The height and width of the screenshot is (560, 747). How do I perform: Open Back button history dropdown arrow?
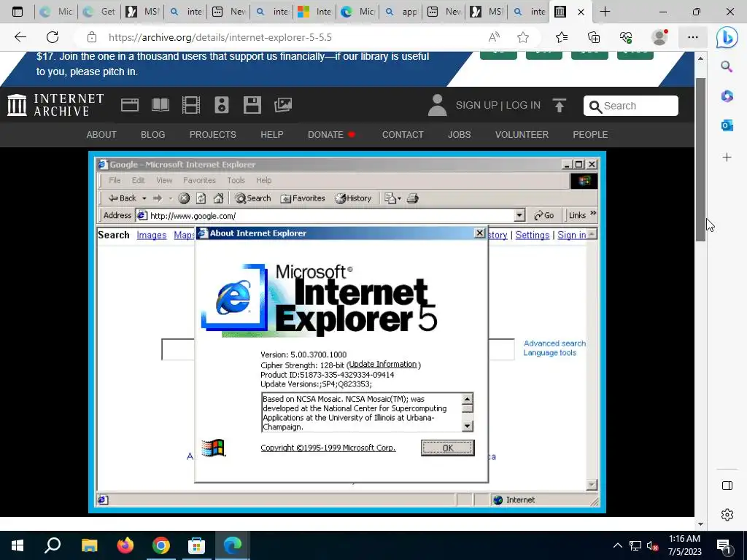coord(144,198)
